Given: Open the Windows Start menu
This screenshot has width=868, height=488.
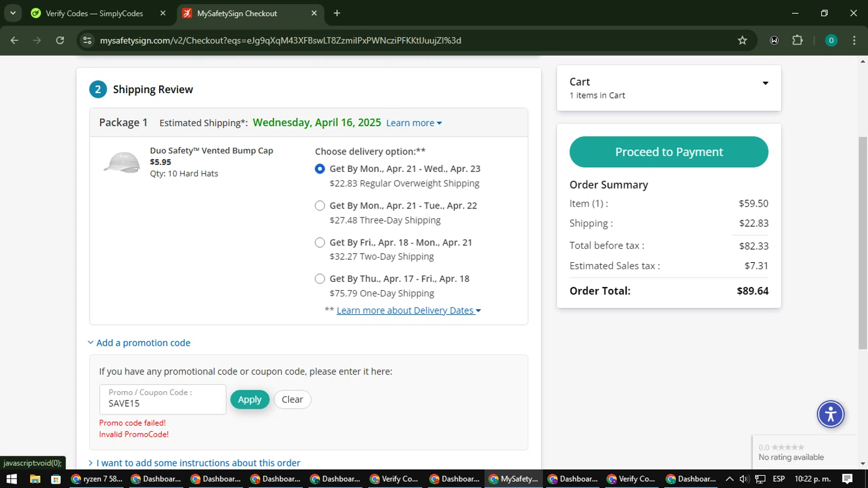Looking at the screenshot, I should point(12,479).
